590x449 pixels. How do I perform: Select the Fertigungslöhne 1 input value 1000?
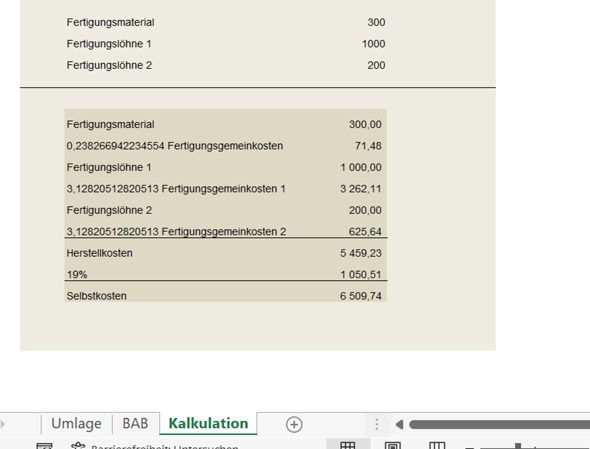click(373, 44)
